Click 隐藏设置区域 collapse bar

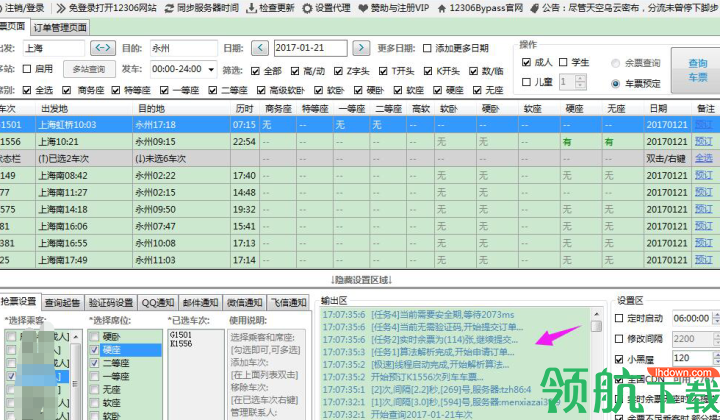point(361,280)
